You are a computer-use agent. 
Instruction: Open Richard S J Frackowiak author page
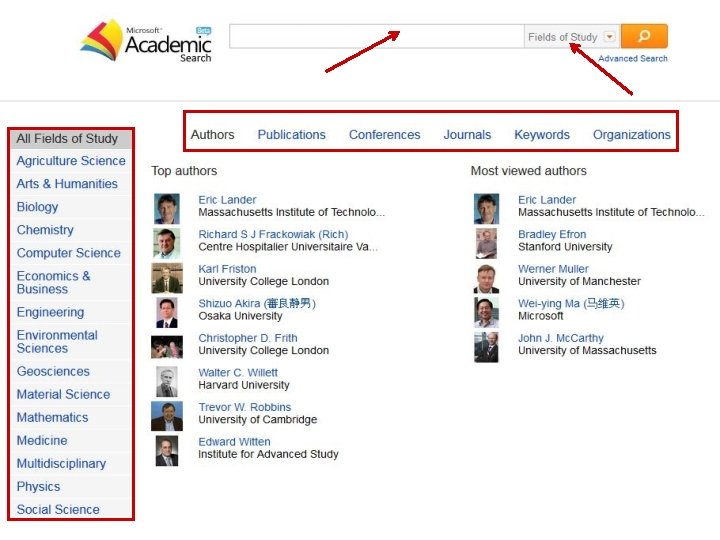tap(273, 234)
